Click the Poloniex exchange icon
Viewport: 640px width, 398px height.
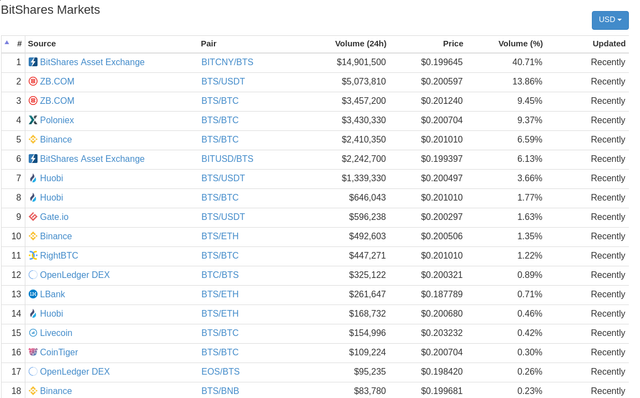click(33, 120)
